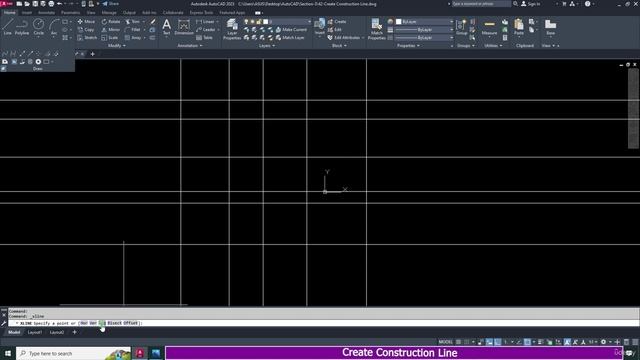Expand the Utilities panel
The image size is (640, 360).
coord(493,46)
